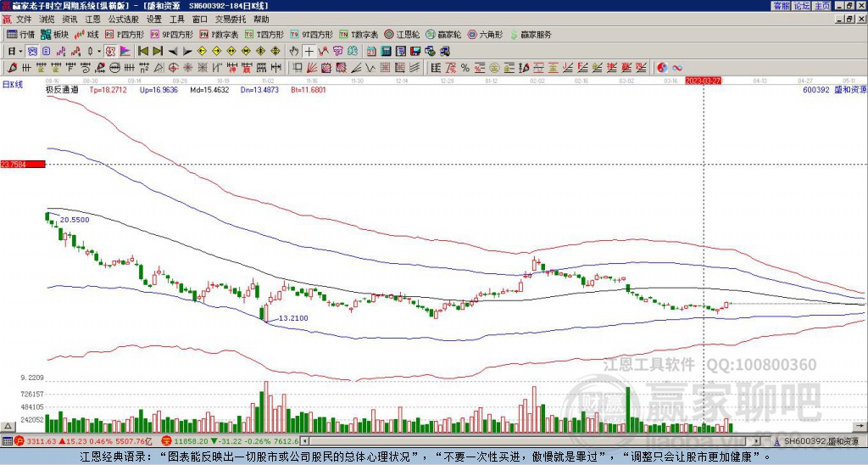Click the red 23.7584 price marker

22,165
